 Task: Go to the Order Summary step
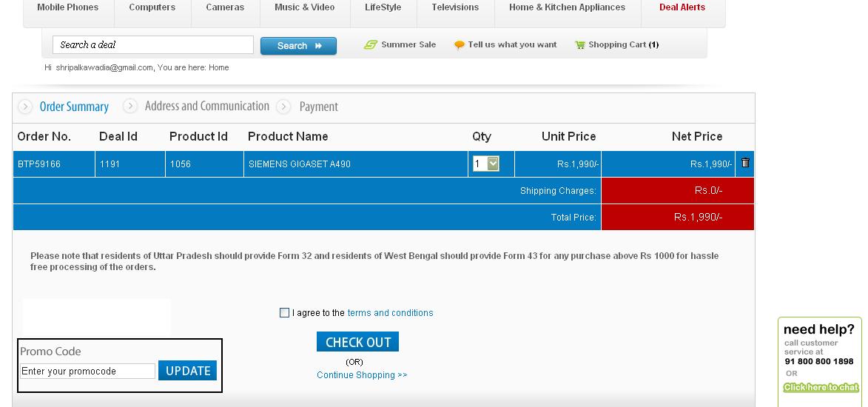(74, 107)
